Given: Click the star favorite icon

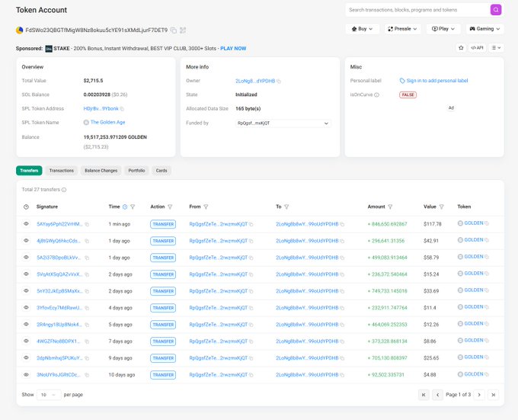Looking at the screenshot, I should (461, 47).
